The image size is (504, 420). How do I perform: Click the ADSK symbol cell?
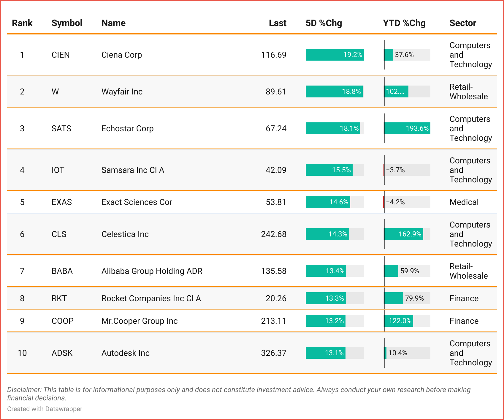point(62,353)
